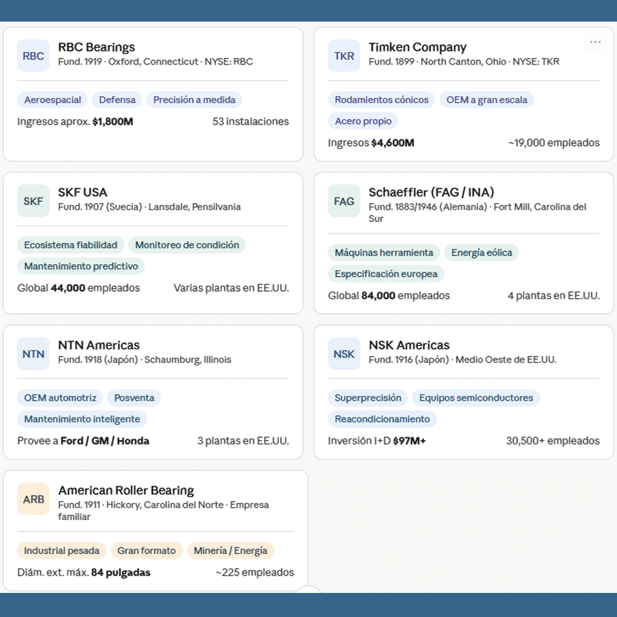Select the Minería / Energía tag
The image size is (617, 617).
coord(232,551)
